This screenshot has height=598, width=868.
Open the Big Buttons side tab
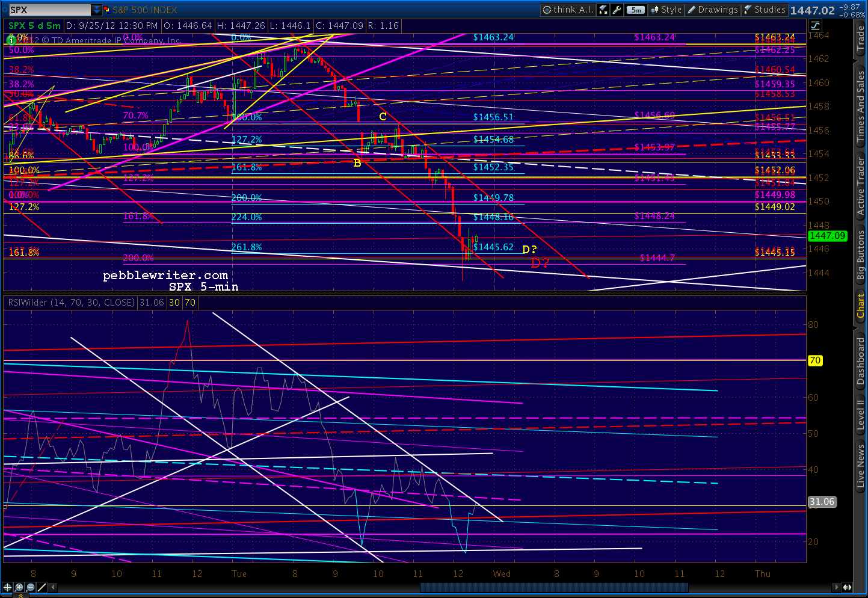coord(861,255)
